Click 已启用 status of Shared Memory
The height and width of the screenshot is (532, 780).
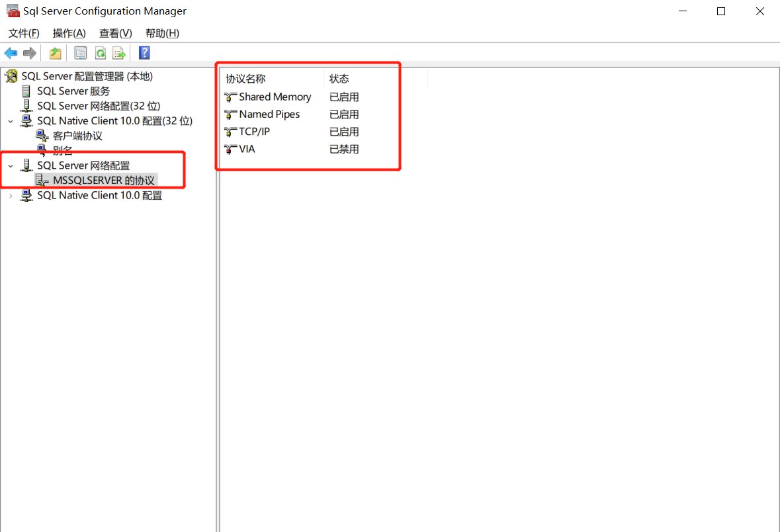click(x=344, y=97)
